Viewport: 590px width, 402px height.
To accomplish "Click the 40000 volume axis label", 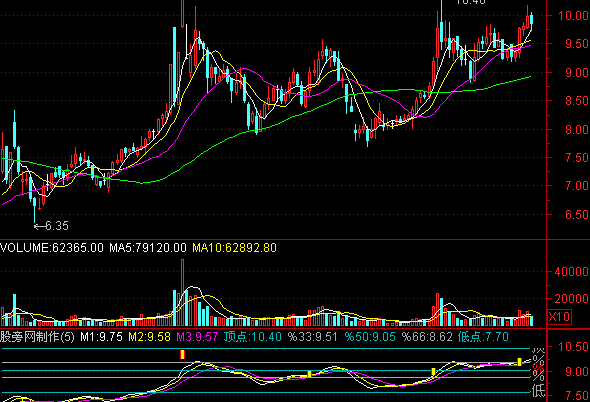I will point(572,272).
